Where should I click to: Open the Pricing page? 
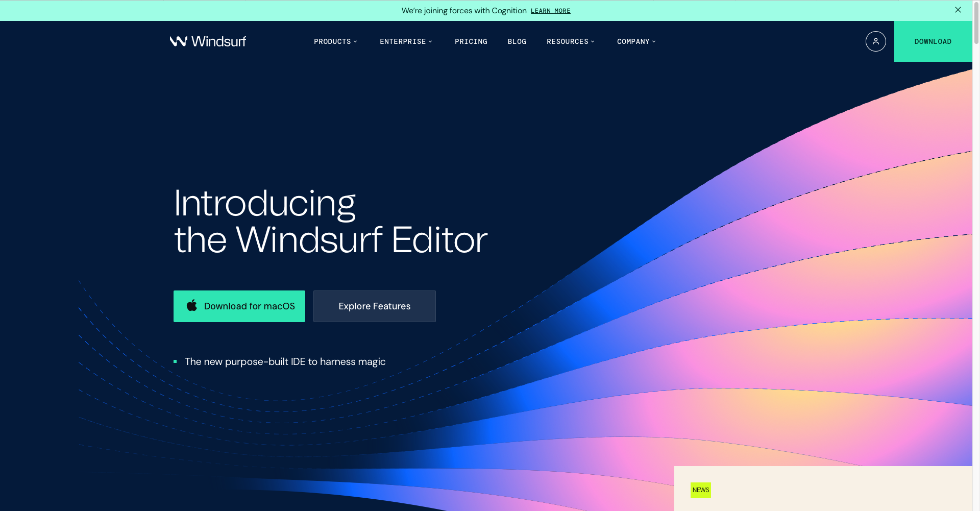[x=471, y=41]
